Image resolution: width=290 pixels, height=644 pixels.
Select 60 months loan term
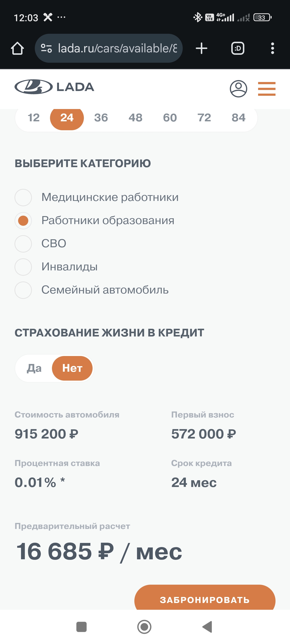click(x=170, y=118)
